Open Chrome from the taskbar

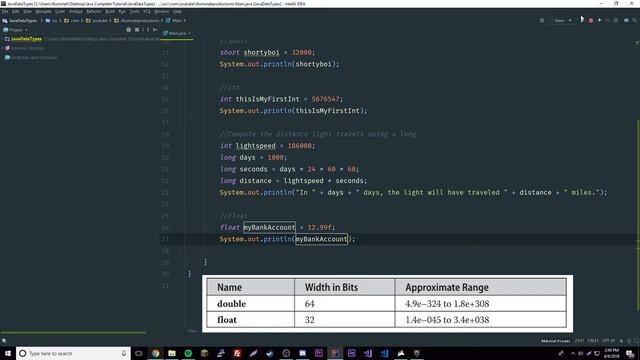(x=156, y=353)
